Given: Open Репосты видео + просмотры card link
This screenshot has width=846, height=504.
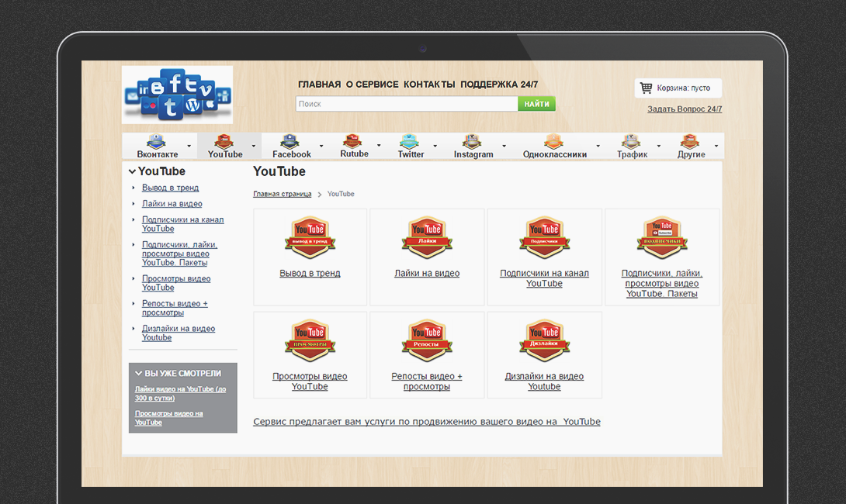Looking at the screenshot, I should (x=428, y=381).
